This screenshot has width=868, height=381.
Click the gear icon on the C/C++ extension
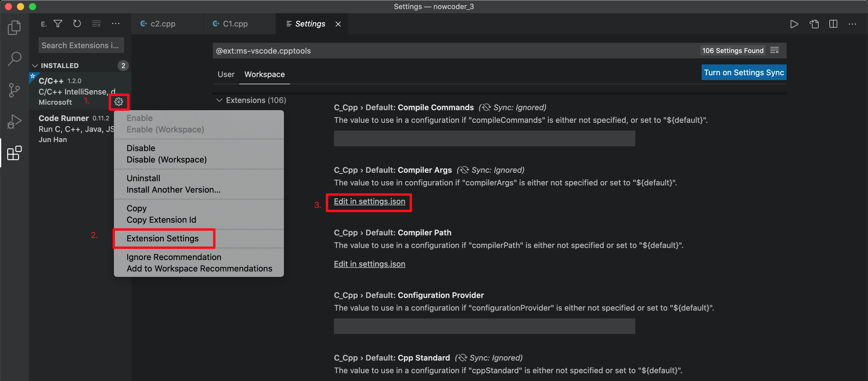pyautogui.click(x=119, y=102)
